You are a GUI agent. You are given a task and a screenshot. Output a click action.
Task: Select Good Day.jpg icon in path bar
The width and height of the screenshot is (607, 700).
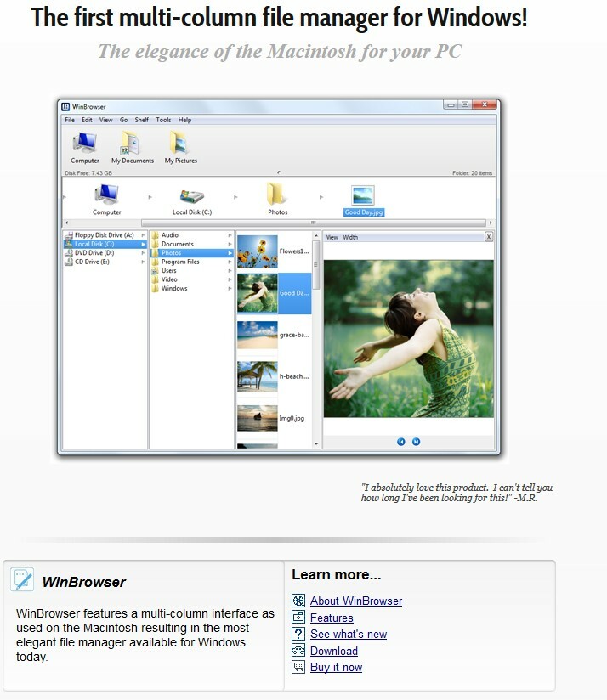(363, 195)
